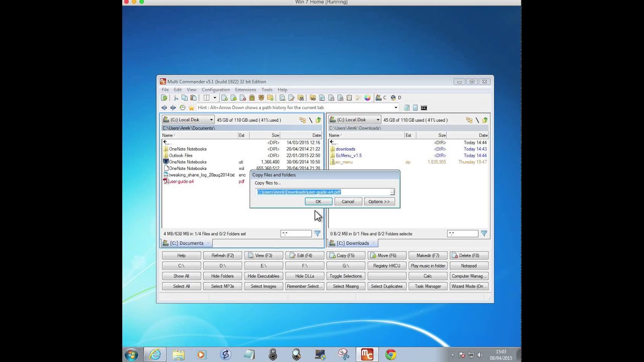Select the EcMenu_v1.5 folder
The height and width of the screenshot is (362, 644).
pyautogui.click(x=349, y=155)
